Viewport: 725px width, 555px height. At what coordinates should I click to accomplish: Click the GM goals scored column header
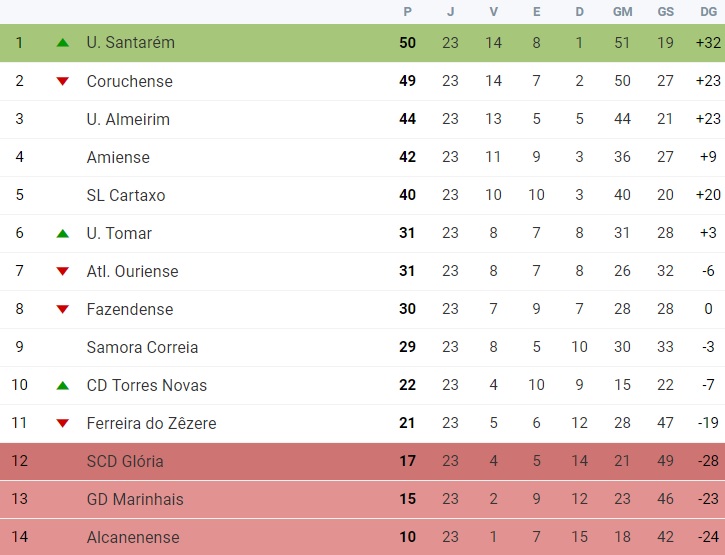pos(622,12)
